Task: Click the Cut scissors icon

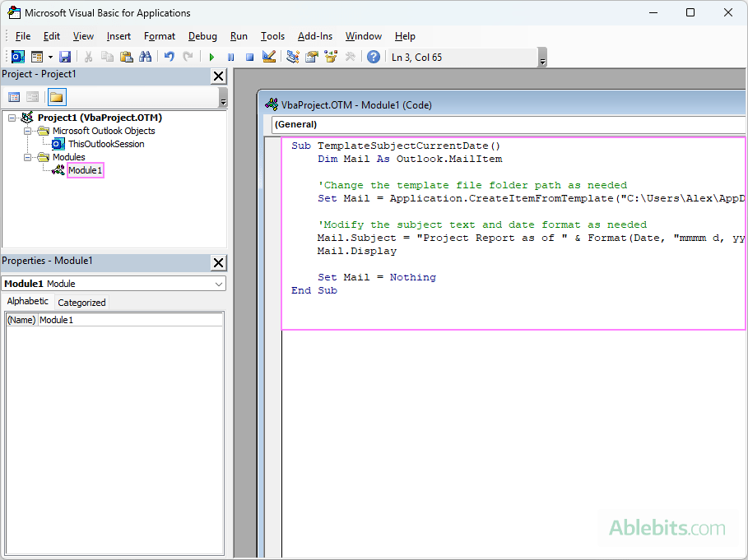Action: pyautogui.click(x=88, y=58)
